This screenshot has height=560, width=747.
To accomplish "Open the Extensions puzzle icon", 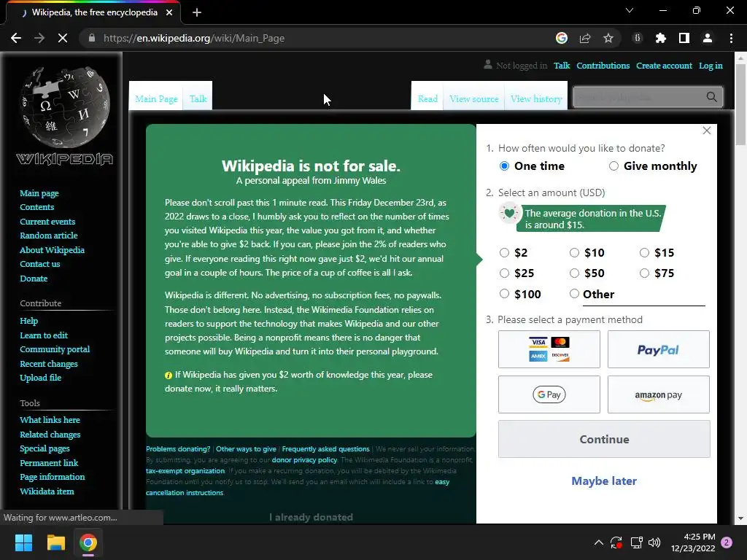I will click(661, 38).
